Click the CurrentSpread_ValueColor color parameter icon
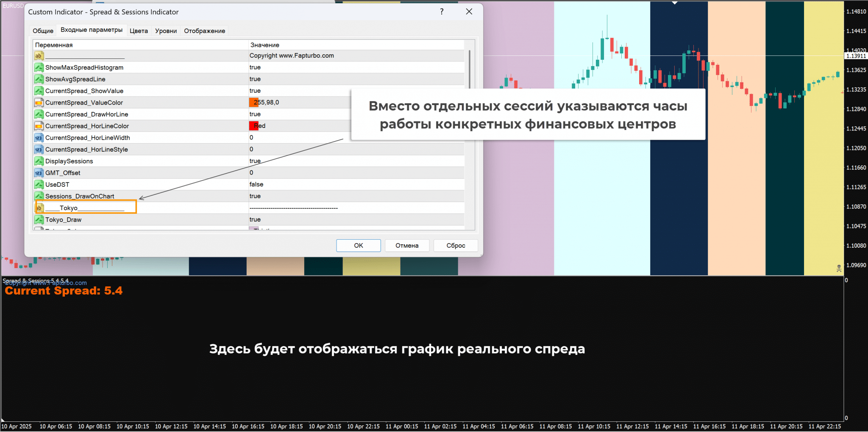This screenshot has height=432, width=868. point(39,102)
